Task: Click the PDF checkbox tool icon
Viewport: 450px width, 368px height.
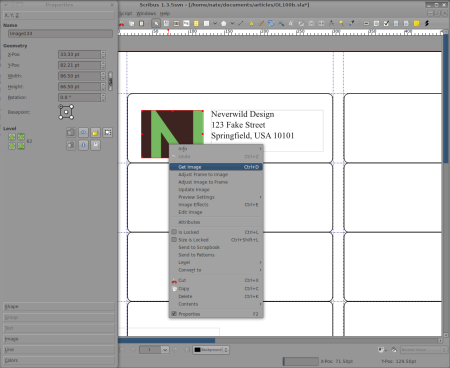Action: (386, 23)
